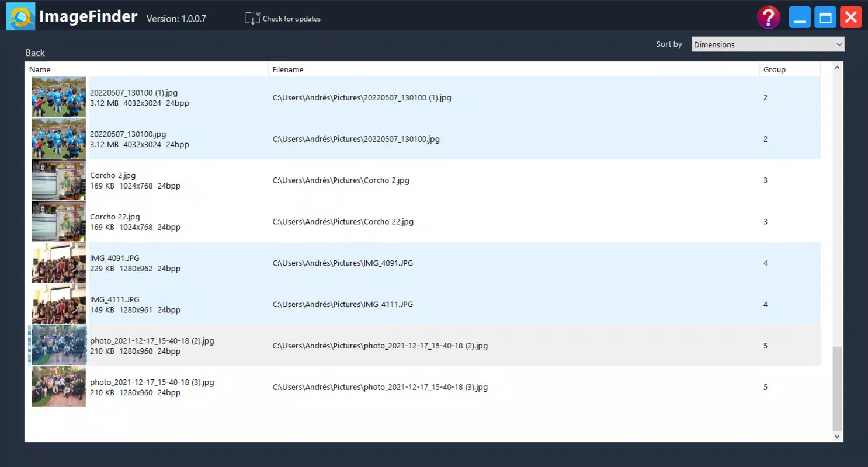Click name photo_2021-12-17_15-40-18 (2).jpg
Image resolution: width=868 pixels, height=467 pixels.
click(152, 341)
